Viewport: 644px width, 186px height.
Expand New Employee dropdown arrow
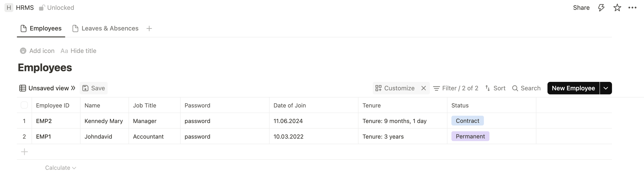(606, 88)
